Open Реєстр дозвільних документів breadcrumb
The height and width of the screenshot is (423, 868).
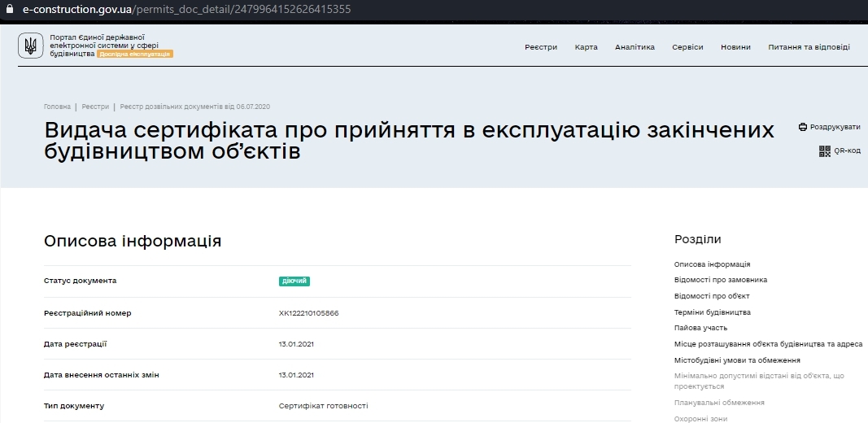tap(195, 107)
